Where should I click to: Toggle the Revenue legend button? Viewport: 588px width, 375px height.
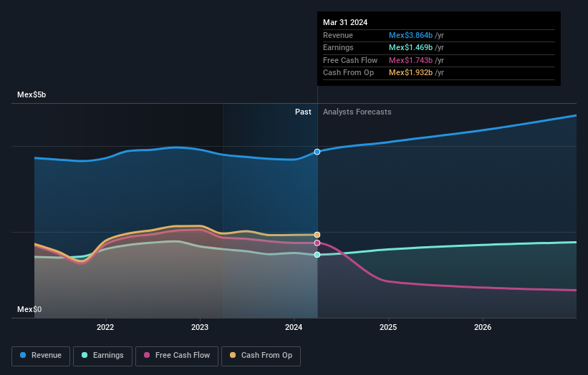pyautogui.click(x=41, y=356)
